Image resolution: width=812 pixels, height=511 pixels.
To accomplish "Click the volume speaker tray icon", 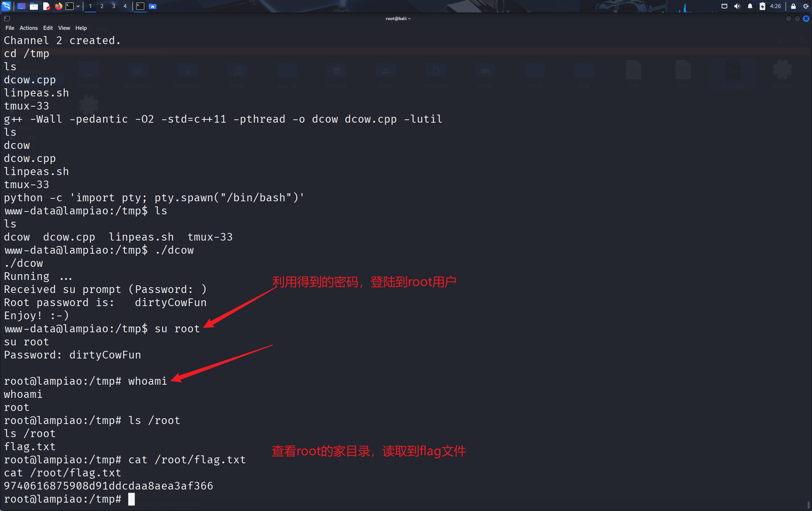I will (x=737, y=6).
